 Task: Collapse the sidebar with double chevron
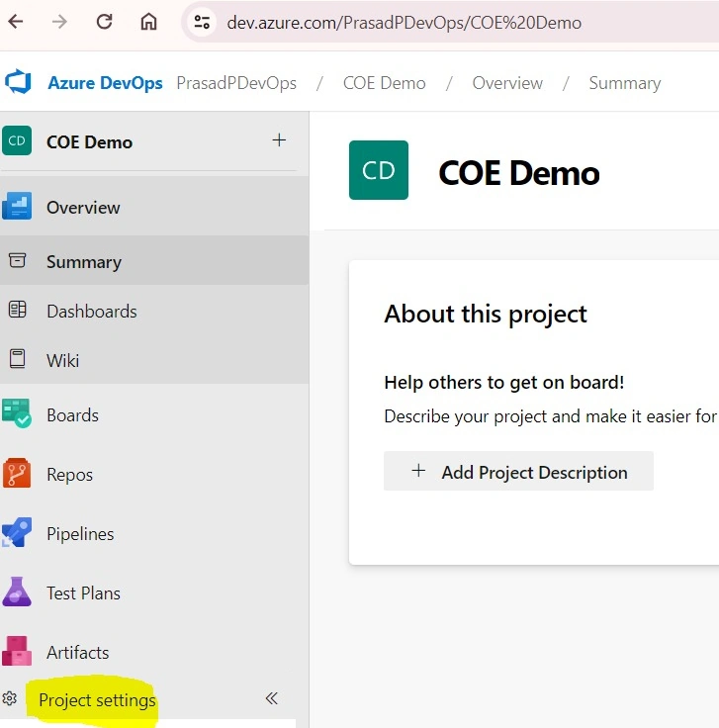(272, 698)
